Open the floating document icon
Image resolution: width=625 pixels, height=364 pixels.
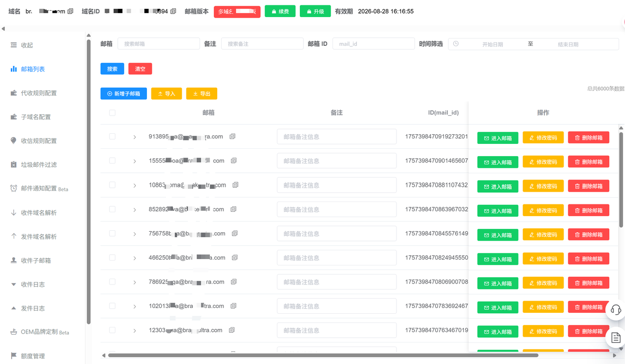point(616,338)
